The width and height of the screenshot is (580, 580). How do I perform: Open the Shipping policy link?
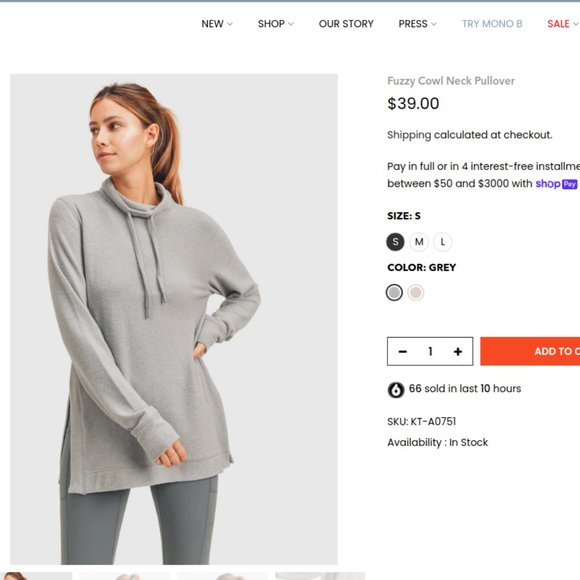click(x=409, y=135)
